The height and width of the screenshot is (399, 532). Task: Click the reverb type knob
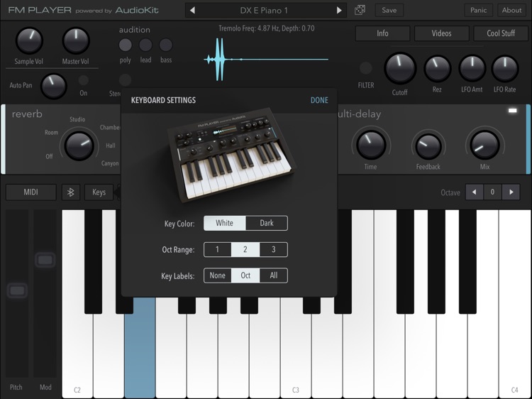coord(79,146)
